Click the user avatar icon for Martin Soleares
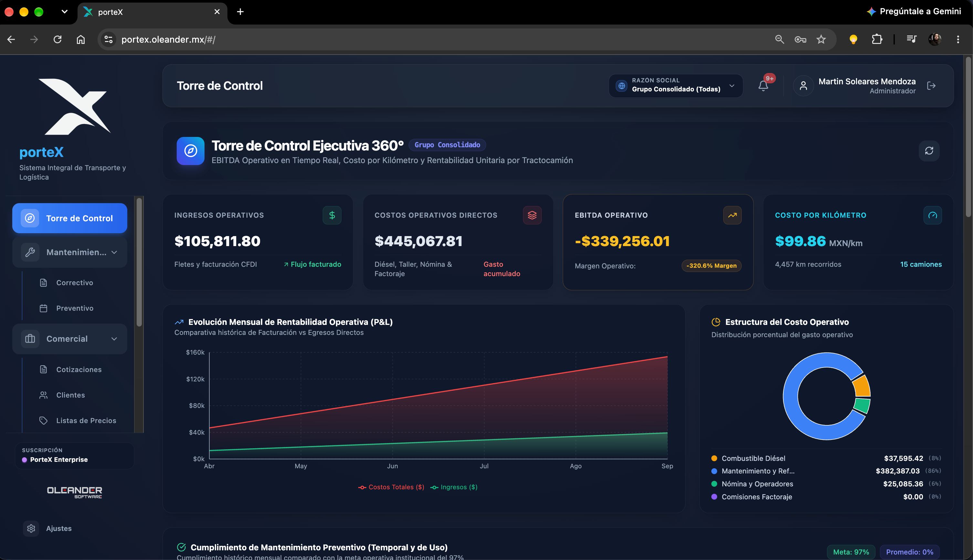Viewport: 973px width, 560px height. click(803, 86)
